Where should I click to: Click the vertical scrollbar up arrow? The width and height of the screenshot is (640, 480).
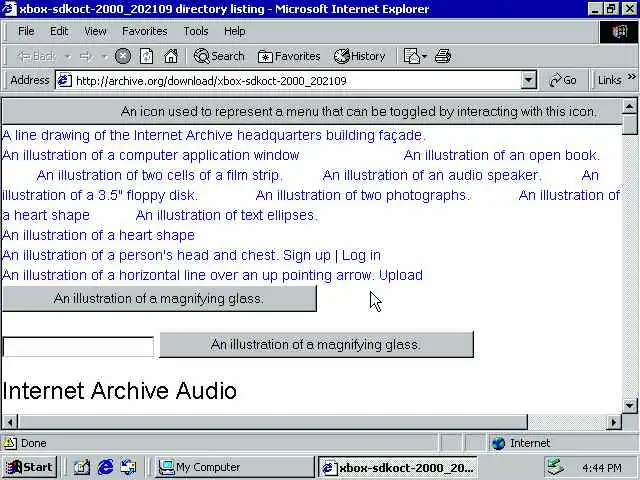(x=629, y=107)
